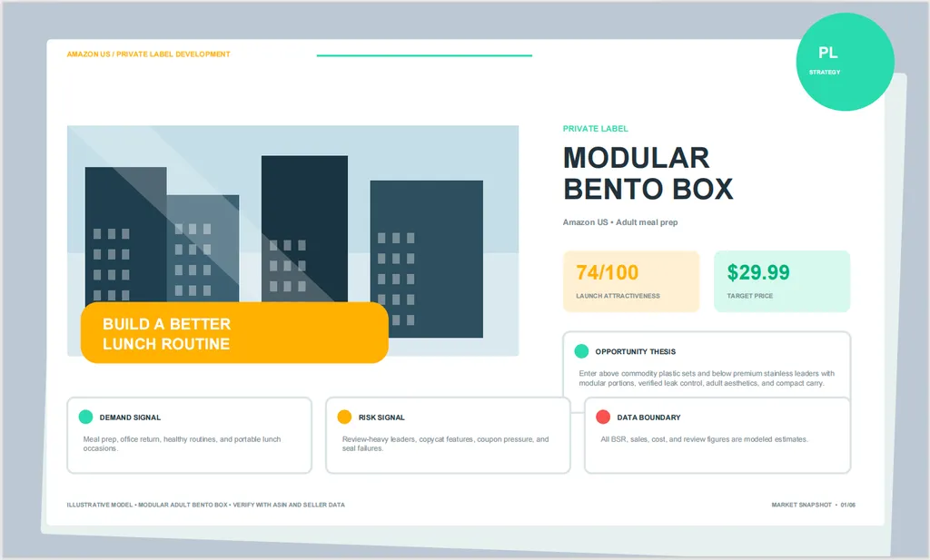Click the Risk Signal heading
930x560 pixels.
click(x=381, y=418)
